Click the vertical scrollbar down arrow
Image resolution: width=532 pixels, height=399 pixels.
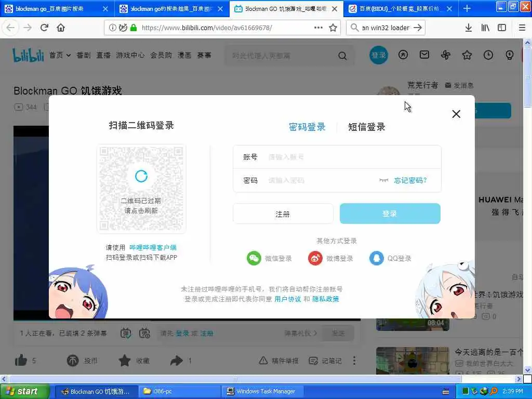coord(527,370)
